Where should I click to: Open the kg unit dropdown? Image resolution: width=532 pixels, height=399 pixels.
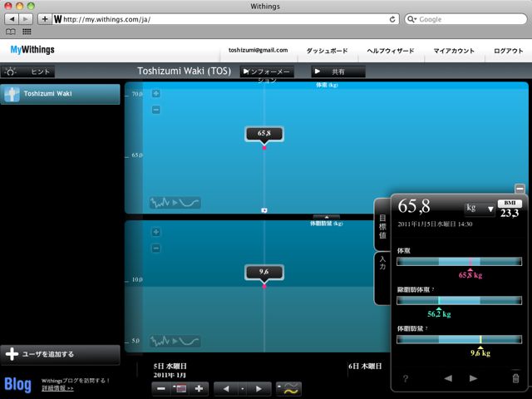click(480, 209)
